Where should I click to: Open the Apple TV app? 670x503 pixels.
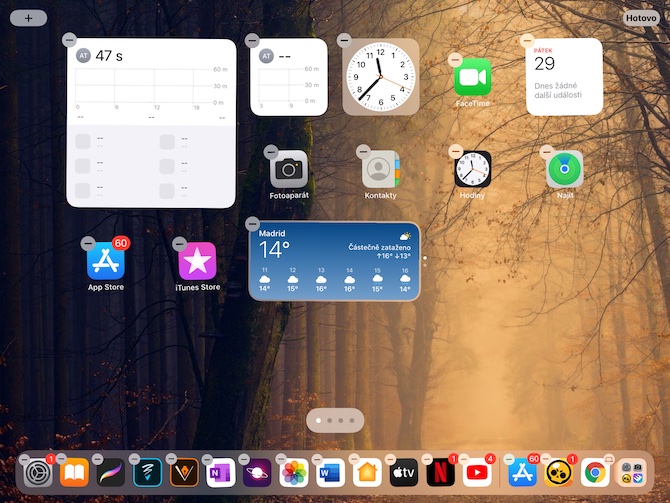tap(404, 473)
